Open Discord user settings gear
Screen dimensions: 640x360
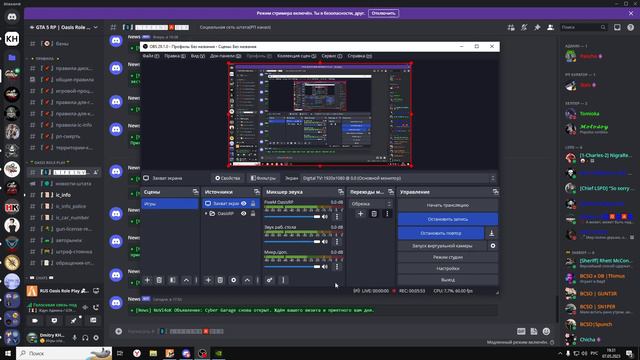[96, 338]
